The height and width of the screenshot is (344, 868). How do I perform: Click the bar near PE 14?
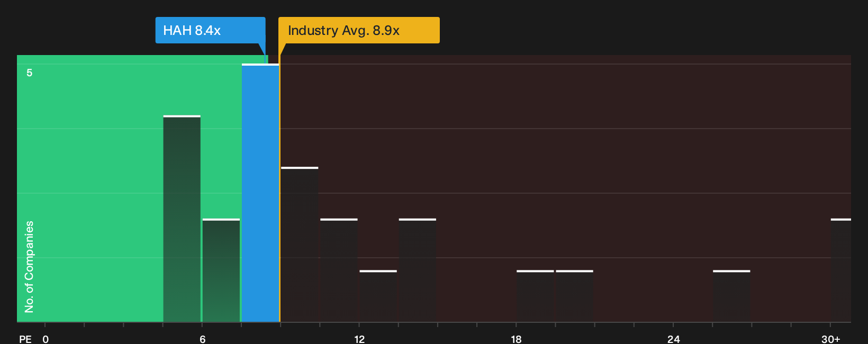[418, 270]
